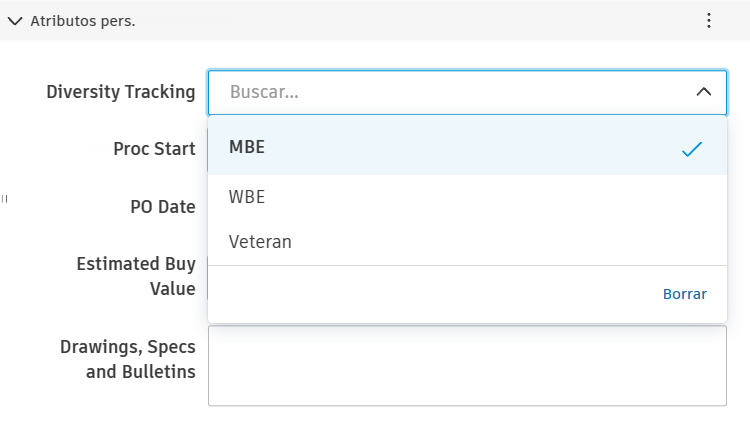Choose WBE from the dropdown list
Viewport: 750px width, 436px height.
click(247, 197)
